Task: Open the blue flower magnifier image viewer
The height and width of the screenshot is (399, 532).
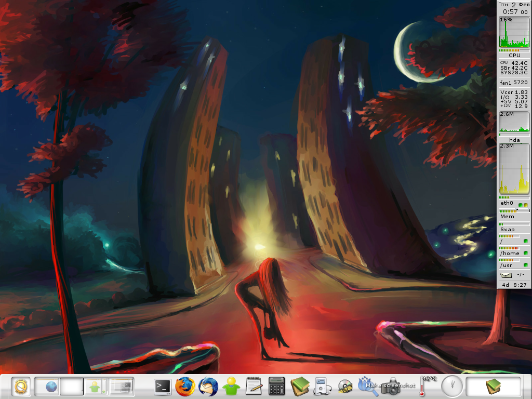Action: (x=367, y=387)
